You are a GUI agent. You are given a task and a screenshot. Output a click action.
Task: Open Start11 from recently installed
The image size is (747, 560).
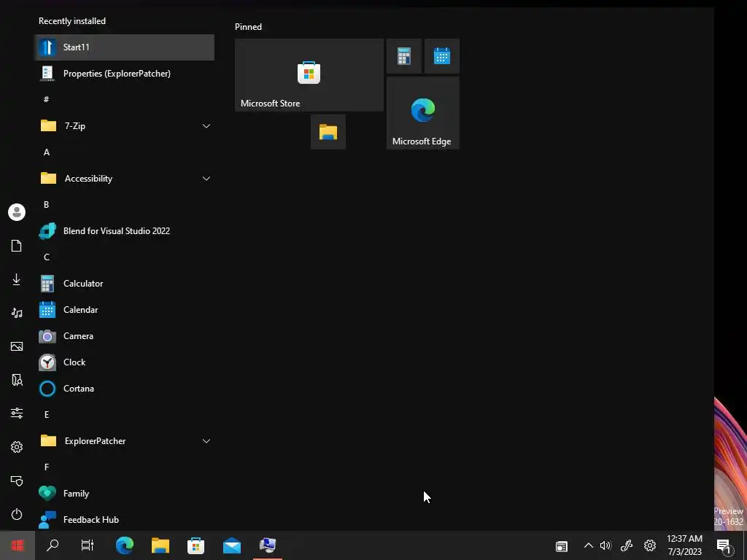coord(124,47)
